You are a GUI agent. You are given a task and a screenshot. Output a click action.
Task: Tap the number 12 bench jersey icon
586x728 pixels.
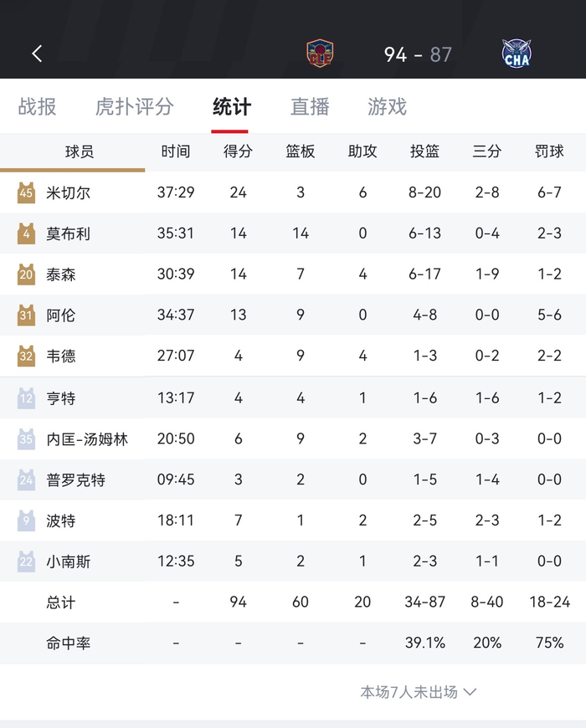click(26, 397)
